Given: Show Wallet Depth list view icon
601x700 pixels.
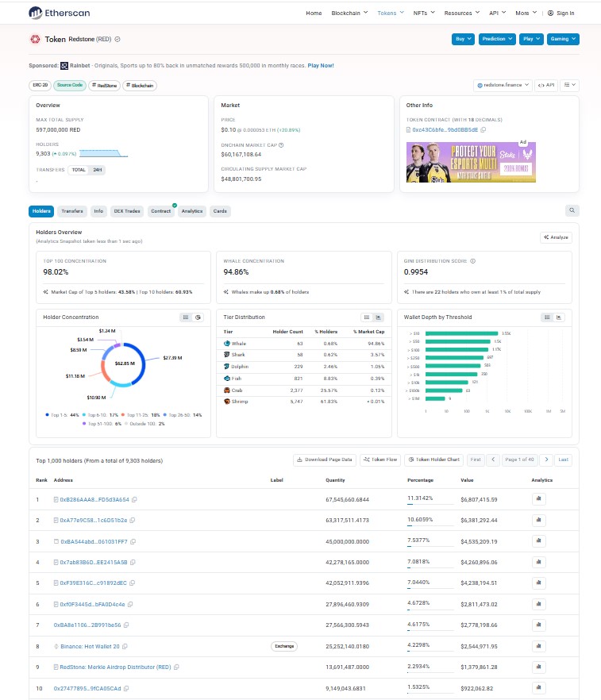Looking at the screenshot, I should tap(547, 317).
